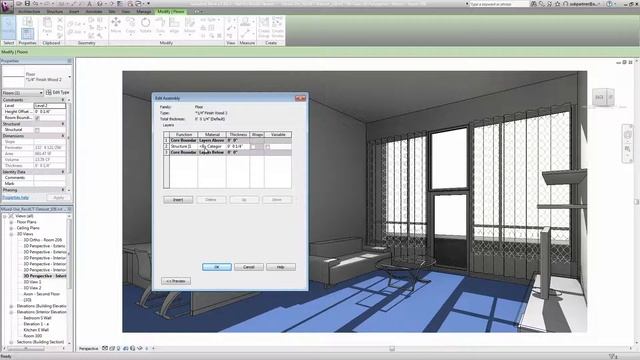Select the Move tool
Image resolution: width=640 pixels, height=360 pixels.
(x=116, y=25)
